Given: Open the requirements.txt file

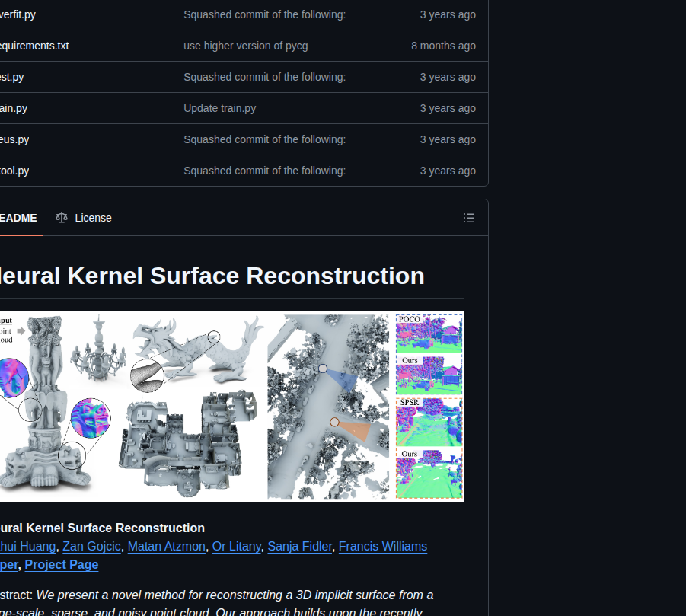Looking at the screenshot, I should (x=34, y=46).
